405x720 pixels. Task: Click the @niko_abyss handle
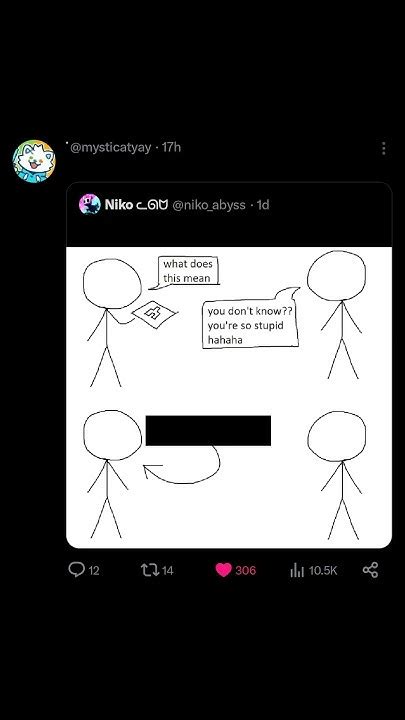tap(209, 205)
